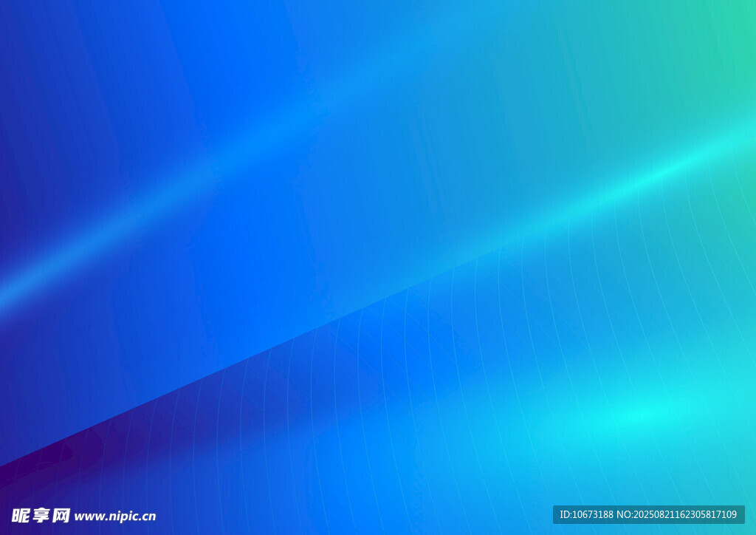
Task: Click the 享 character in logo
Action: [41, 515]
